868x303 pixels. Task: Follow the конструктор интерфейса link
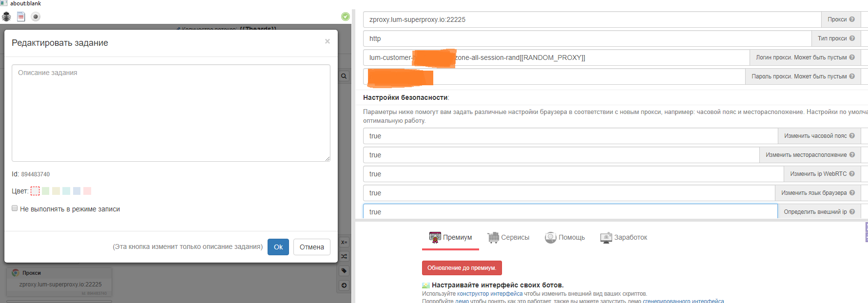(x=490, y=294)
